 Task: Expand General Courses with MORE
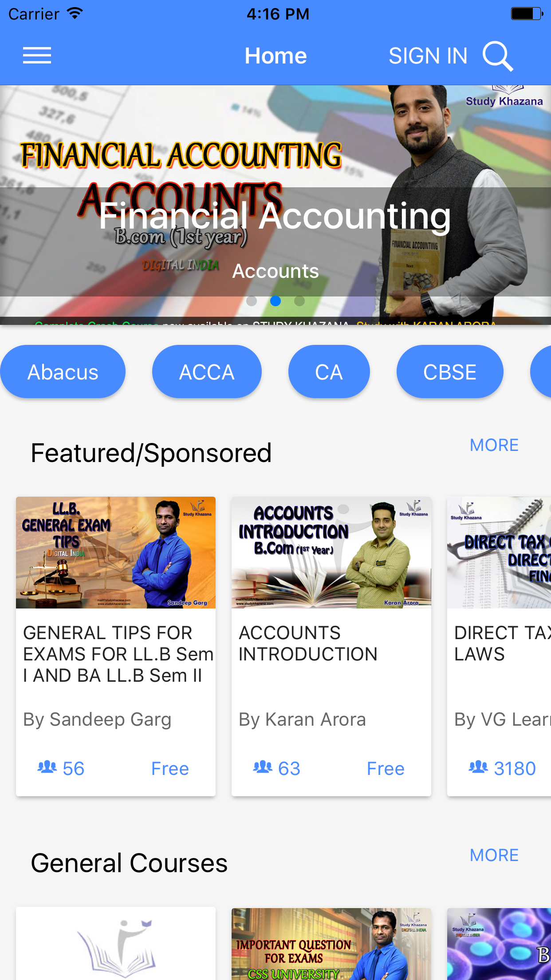click(x=494, y=855)
